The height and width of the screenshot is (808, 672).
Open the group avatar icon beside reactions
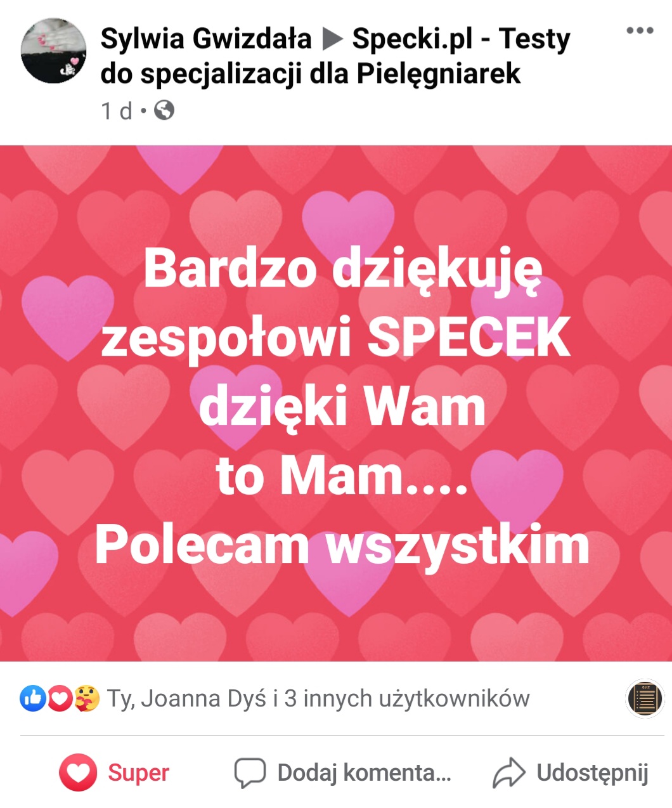point(645,699)
